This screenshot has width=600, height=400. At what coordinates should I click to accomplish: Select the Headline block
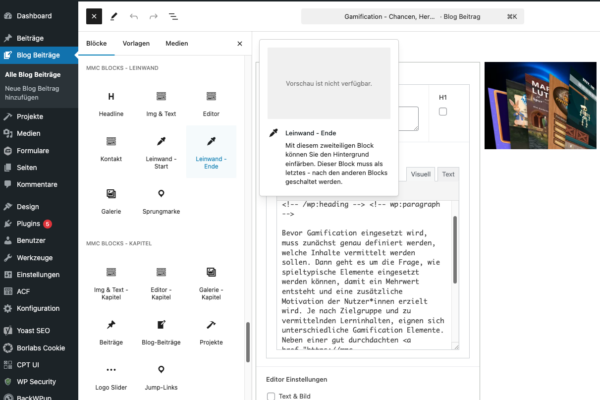click(111, 103)
